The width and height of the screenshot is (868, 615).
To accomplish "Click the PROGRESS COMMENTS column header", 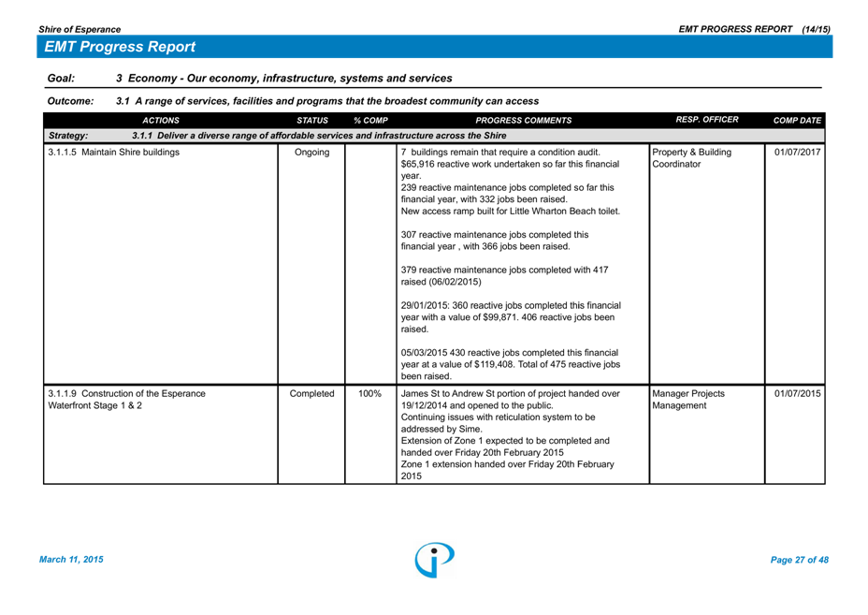I will (523, 121).
